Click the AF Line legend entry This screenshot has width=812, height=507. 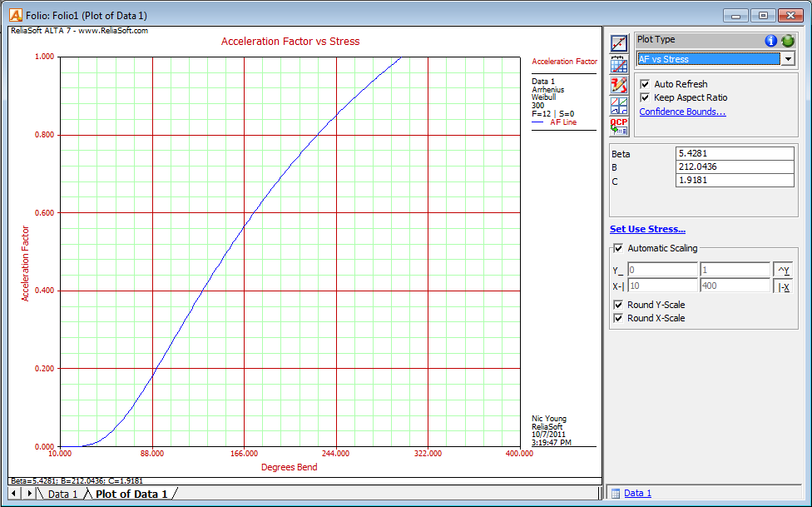point(563,122)
